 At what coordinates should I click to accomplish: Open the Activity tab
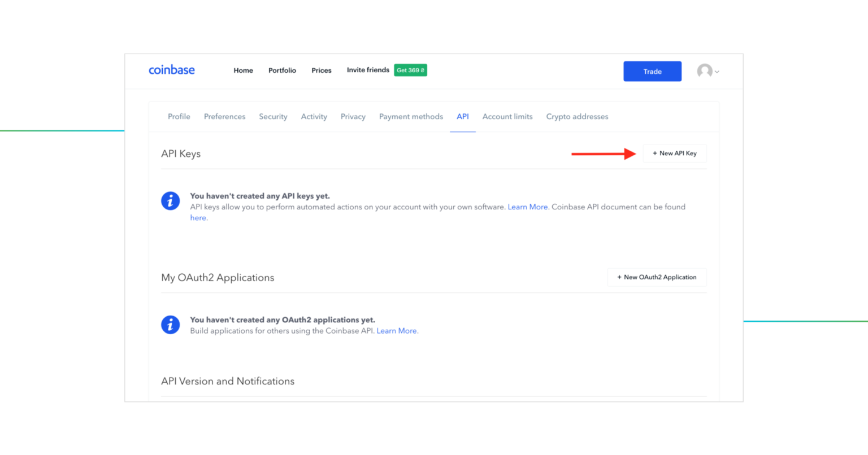tap(314, 116)
